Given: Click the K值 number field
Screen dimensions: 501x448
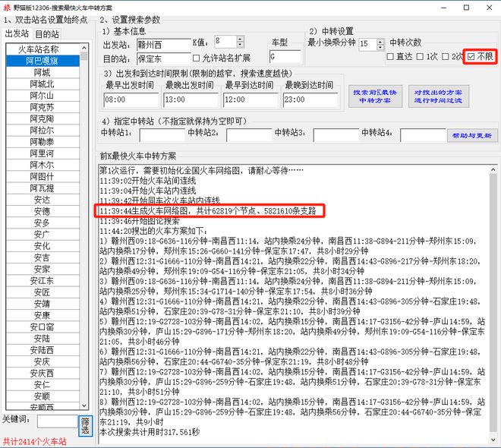Looking at the screenshot, I should [x=225, y=42].
